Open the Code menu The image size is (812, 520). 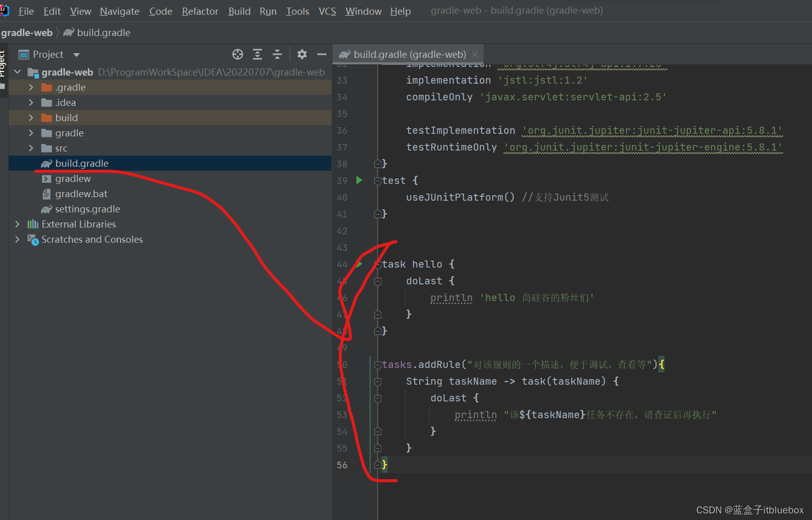coord(161,11)
